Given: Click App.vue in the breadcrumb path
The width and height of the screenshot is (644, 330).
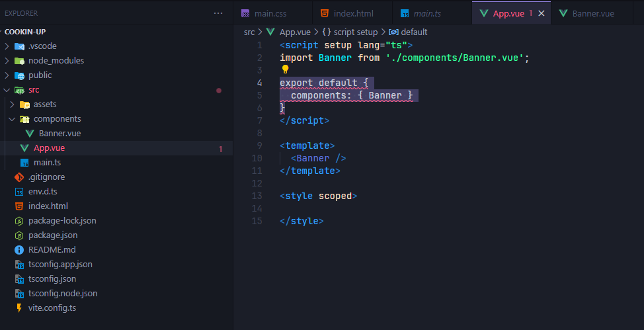Looking at the screenshot, I should click(x=296, y=32).
